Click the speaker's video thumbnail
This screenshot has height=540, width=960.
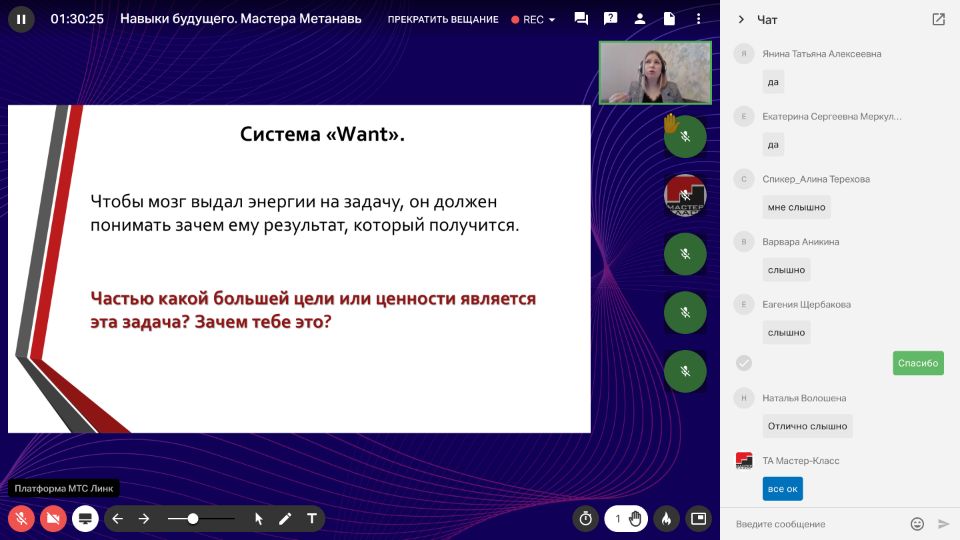pyautogui.click(x=655, y=73)
